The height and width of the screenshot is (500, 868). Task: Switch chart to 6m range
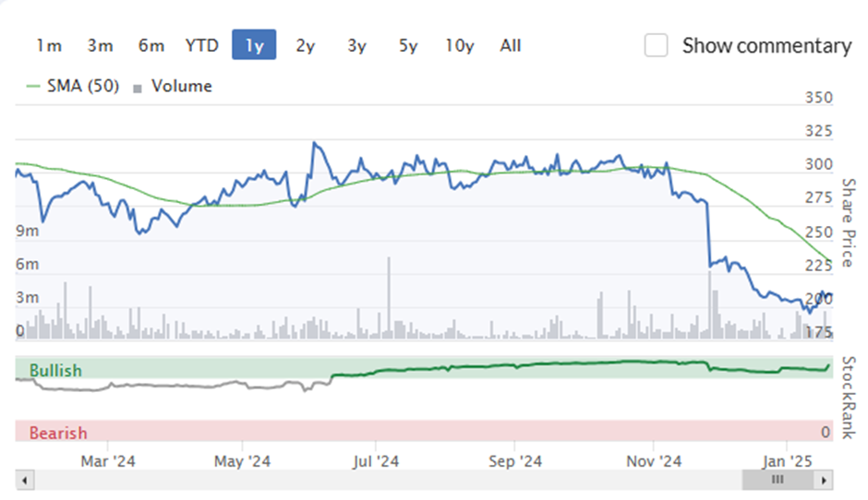[x=151, y=45]
